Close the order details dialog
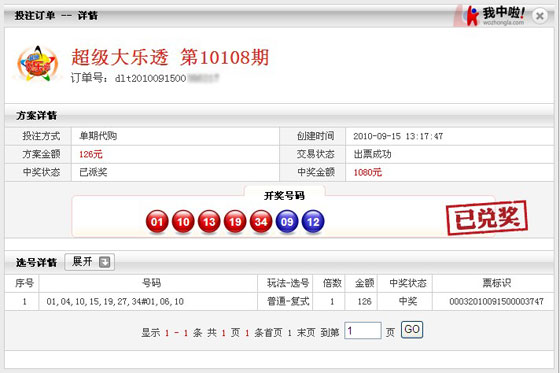 click(540, 16)
